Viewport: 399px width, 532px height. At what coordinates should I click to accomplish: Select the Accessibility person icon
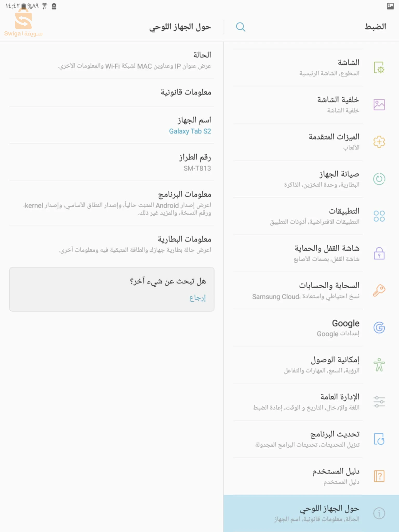[379, 365]
